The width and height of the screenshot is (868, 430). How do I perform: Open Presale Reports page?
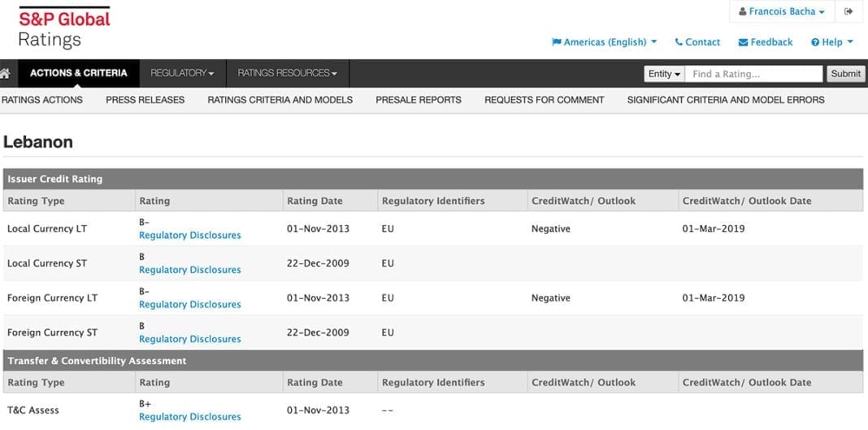pyautogui.click(x=418, y=100)
